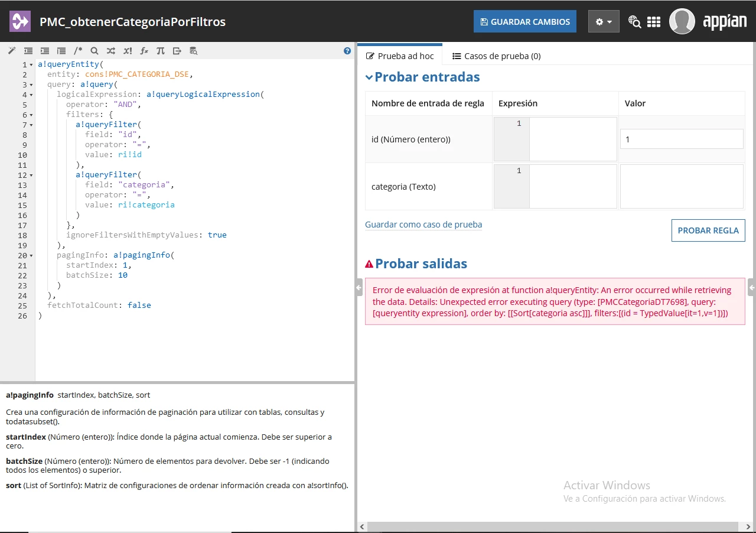The height and width of the screenshot is (533, 756).
Task: Click ri!categoria value in line 14
Action: (146, 205)
